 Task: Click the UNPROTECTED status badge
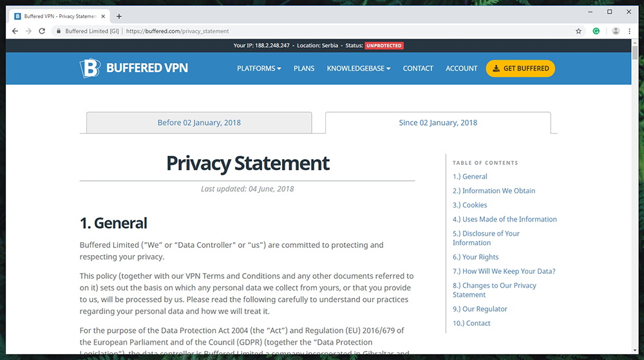384,46
